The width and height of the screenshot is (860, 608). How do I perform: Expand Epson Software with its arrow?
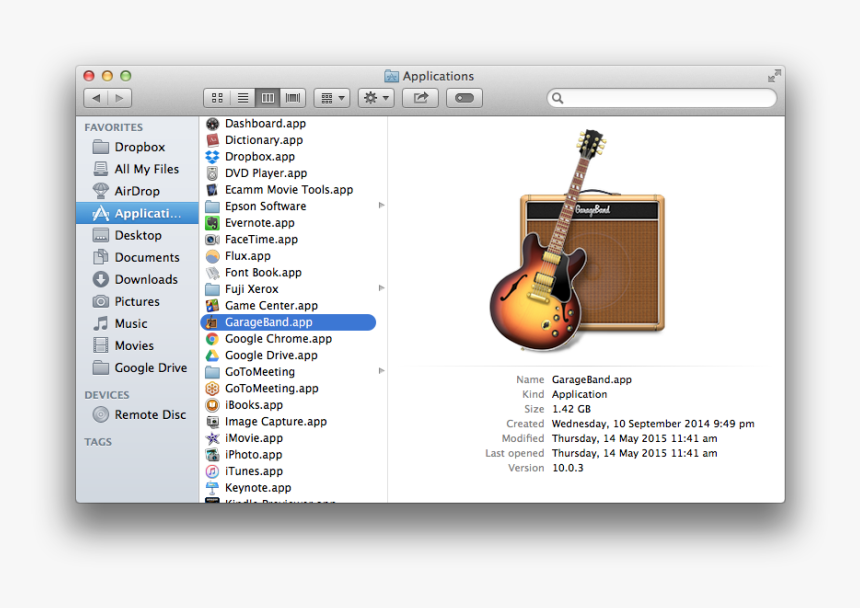point(381,206)
